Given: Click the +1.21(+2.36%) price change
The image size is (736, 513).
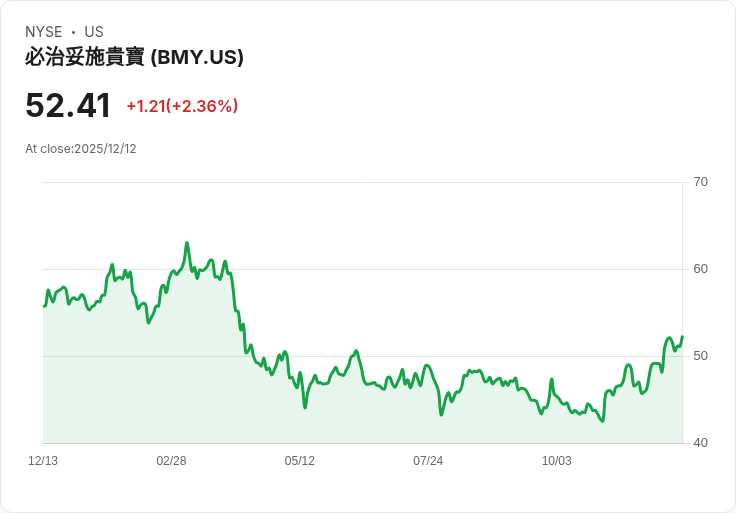Looking at the screenshot, I should pyautogui.click(x=182, y=106).
